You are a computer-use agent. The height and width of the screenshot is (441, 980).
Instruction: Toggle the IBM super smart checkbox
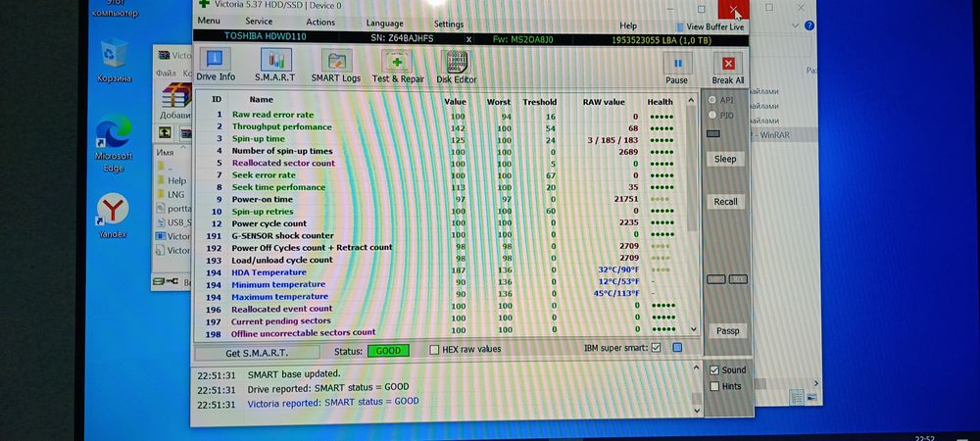click(656, 347)
